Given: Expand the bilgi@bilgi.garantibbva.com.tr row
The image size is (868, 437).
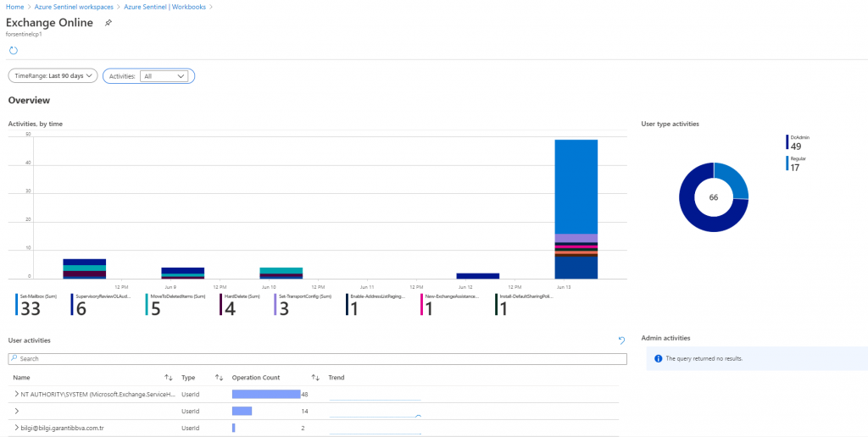Looking at the screenshot, I should (x=17, y=428).
